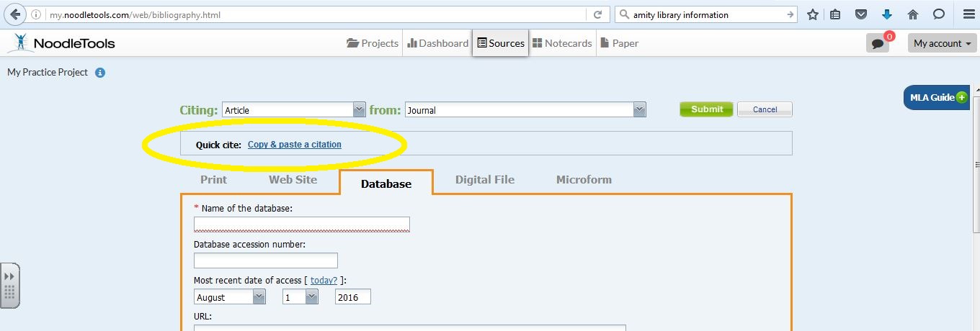The height and width of the screenshot is (331, 980).
Task: Click the Cancel button
Action: click(x=765, y=109)
